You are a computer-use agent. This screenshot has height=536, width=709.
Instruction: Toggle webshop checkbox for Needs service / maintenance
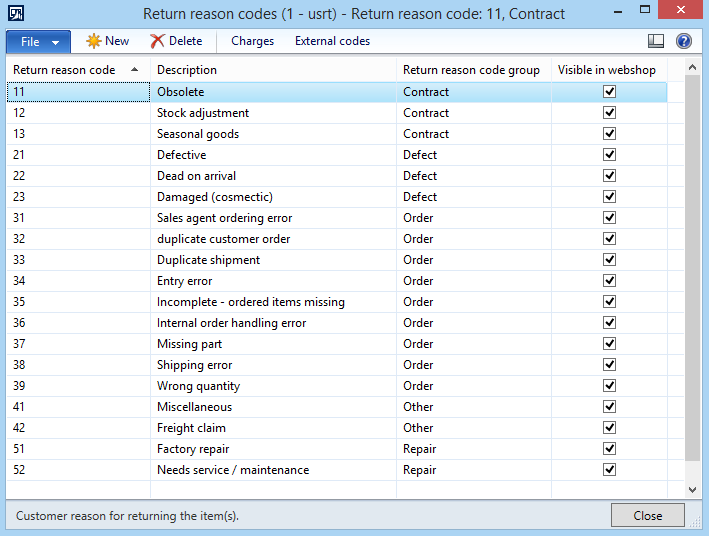click(609, 470)
